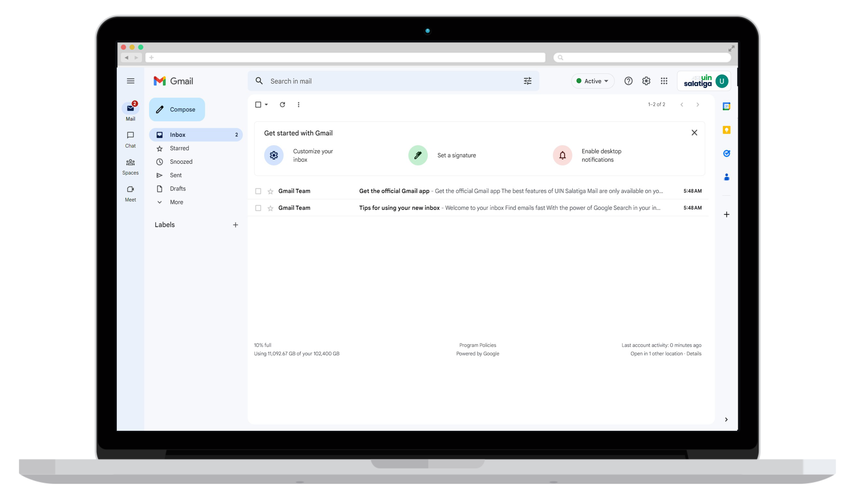Image resolution: width=852 pixels, height=504 pixels.
Task: Open Mail in the left rail
Action: 130,112
